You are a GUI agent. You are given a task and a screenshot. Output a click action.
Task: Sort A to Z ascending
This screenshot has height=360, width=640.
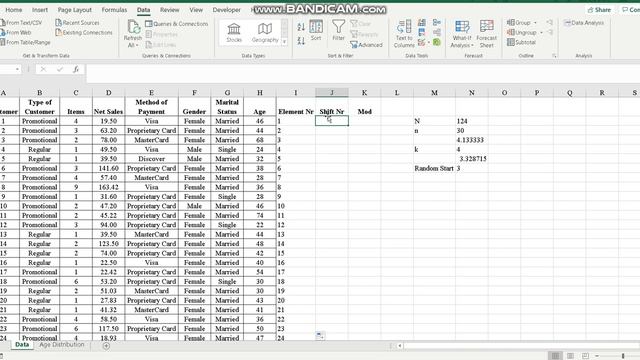point(301,27)
